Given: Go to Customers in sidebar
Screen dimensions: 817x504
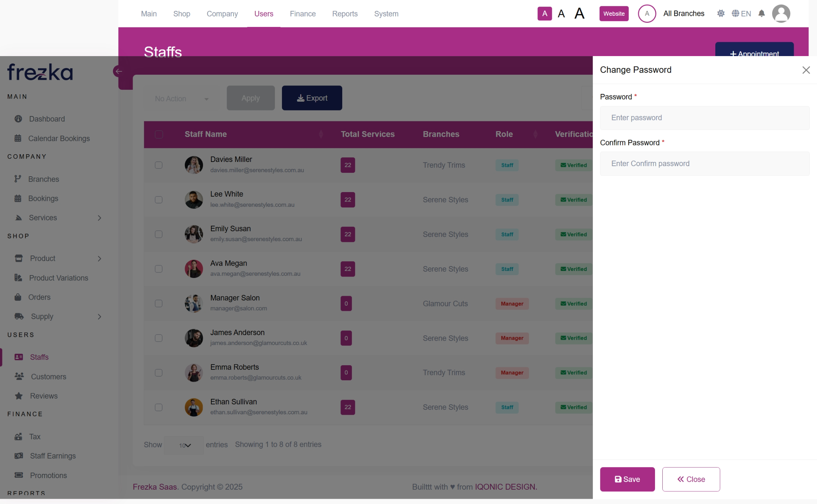Looking at the screenshot, I should tap(48, 376).
